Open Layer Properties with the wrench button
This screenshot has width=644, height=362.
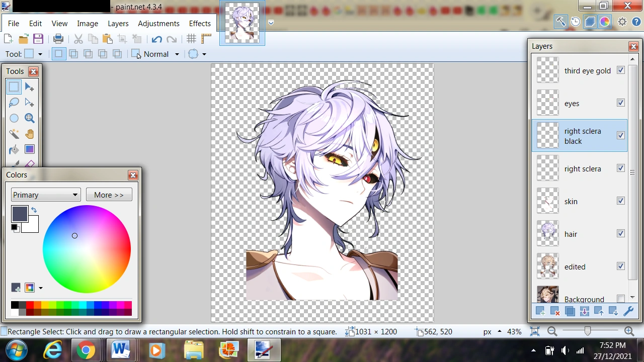(x=628, y=311)
